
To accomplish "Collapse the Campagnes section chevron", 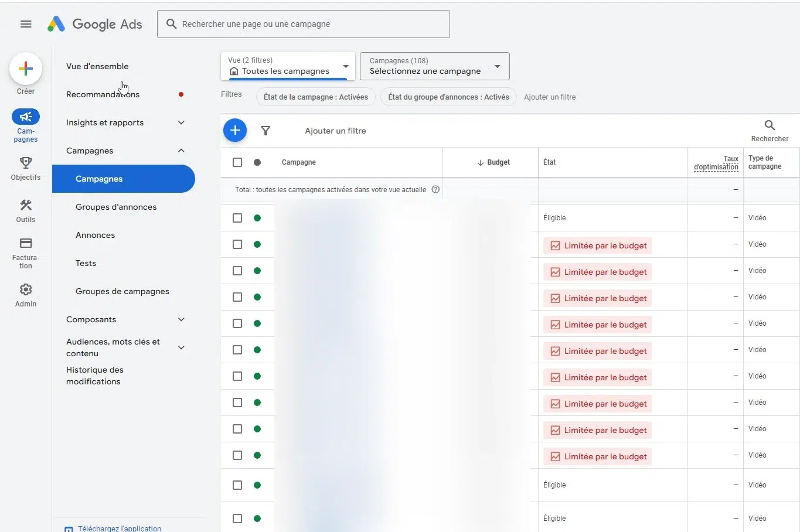I will [181, 151].
